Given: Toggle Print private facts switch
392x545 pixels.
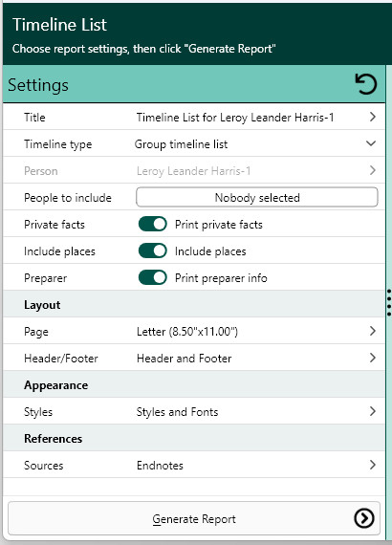Looking at the screenshot, I should pos(153,224).
